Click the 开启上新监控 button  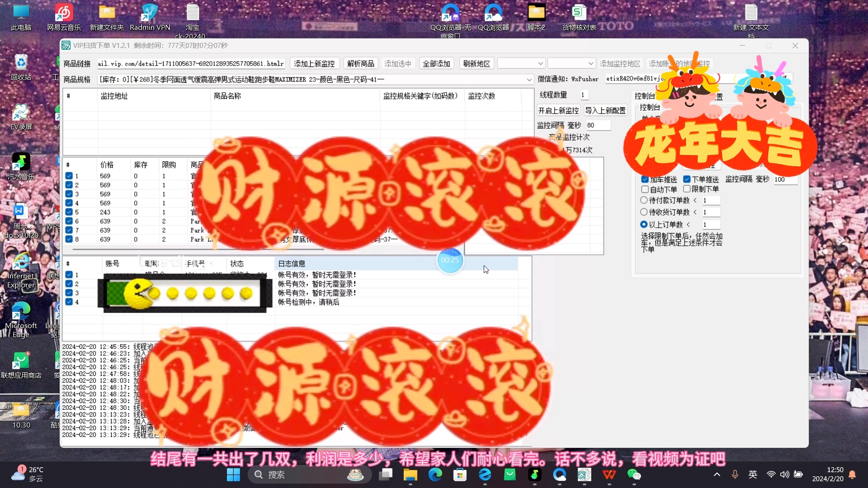click(x=558, y=110)
